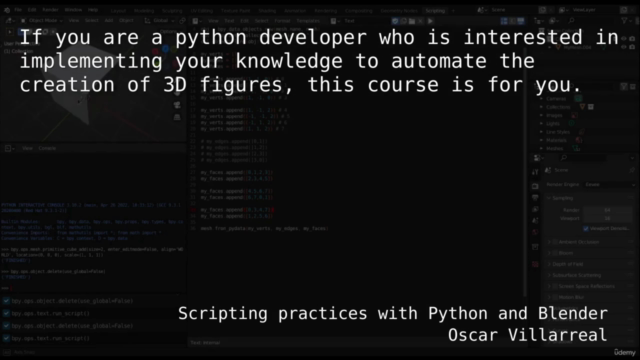
Task: Open the View Layer properties tab icon
Action: (535, 209)
